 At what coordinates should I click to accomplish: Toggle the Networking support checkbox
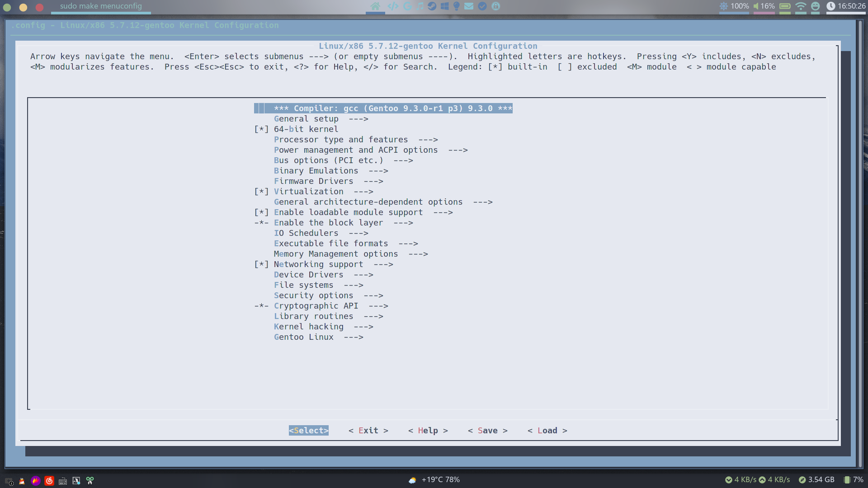click(261, 264)
